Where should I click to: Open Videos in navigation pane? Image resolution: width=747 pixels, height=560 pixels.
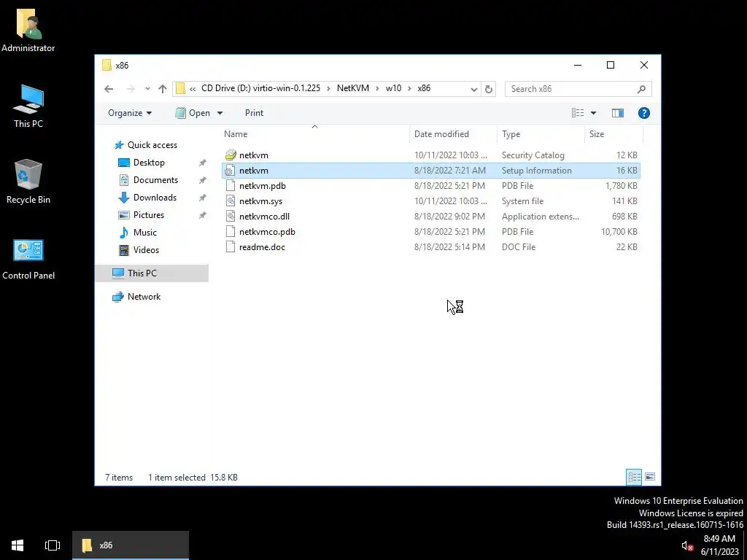coord(146,250)
